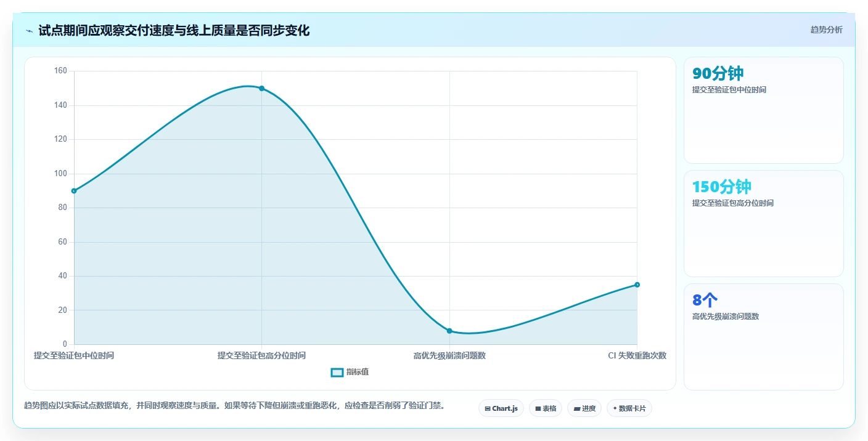Click the 趋势分析 label in the header
The height and width of the screenshot is (441, 868).
826,30
